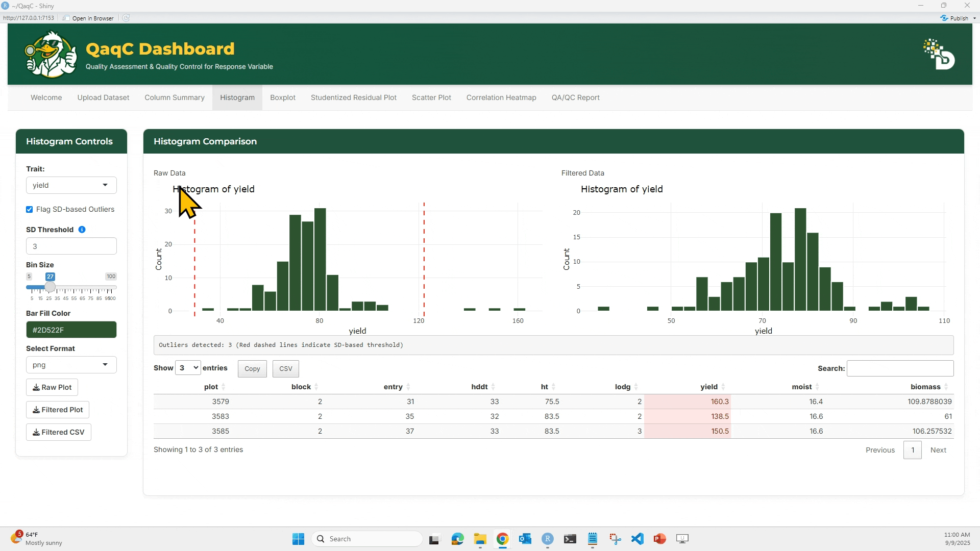The height and width of the screenshot is (551, 980).
Task: Uncheck Flag SD-based Outliers
Action: coord(29,209)
